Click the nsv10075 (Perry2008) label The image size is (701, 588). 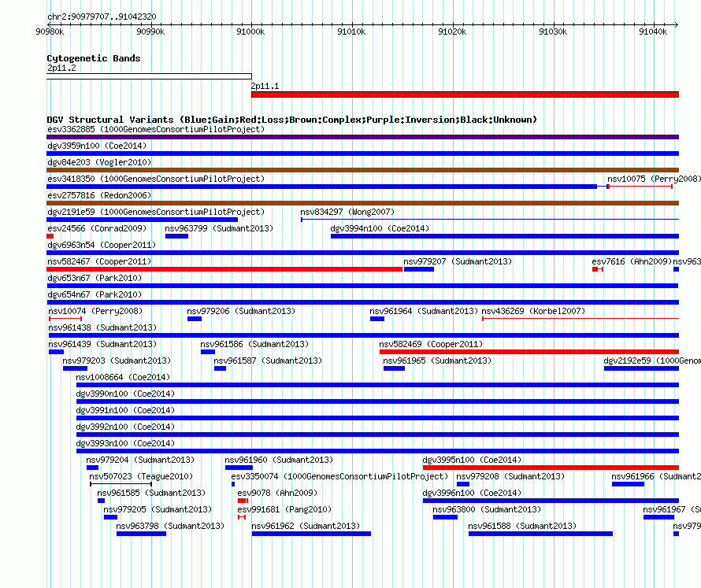point(654,179)
